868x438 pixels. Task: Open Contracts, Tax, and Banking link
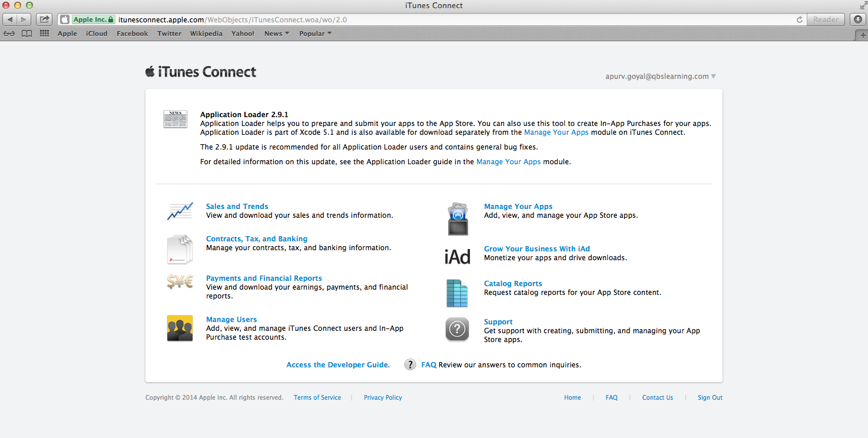pyautogui.click(x=257, y=239)
